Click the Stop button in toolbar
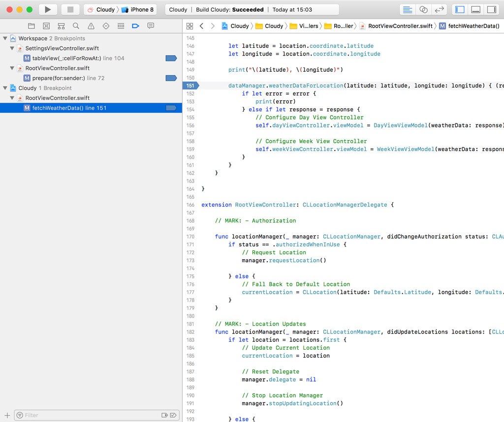504x422 pixels. tap(70, 9)
